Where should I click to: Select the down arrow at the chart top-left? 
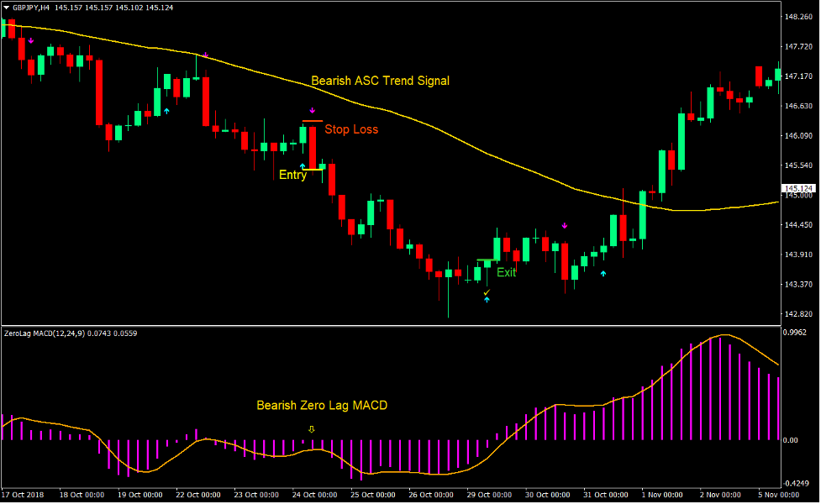click(x=31, y=39)
